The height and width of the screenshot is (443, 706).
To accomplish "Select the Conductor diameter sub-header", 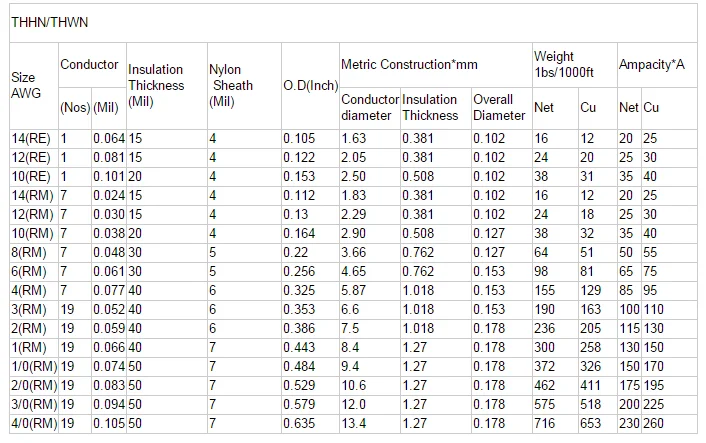I will [369, 107].
